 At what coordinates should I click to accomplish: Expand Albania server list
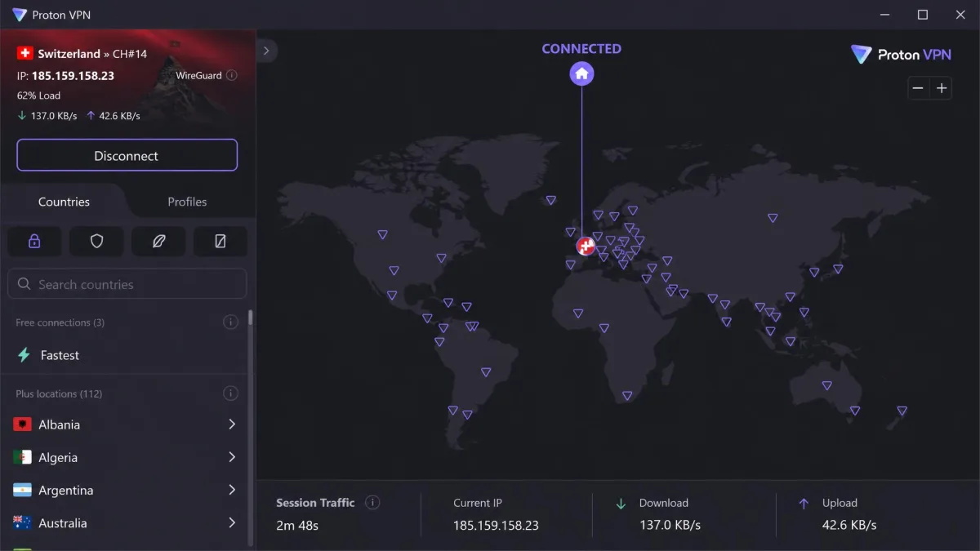coord(232,424)
